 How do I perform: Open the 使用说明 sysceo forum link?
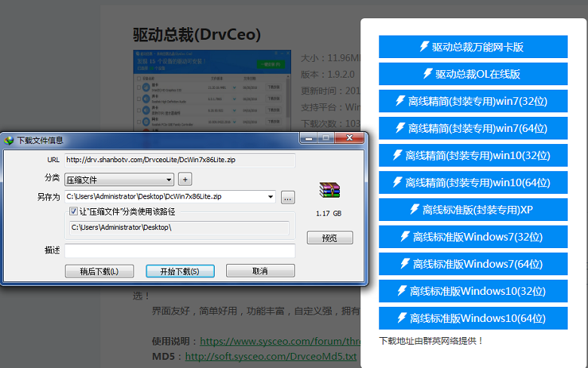point(280,341)
